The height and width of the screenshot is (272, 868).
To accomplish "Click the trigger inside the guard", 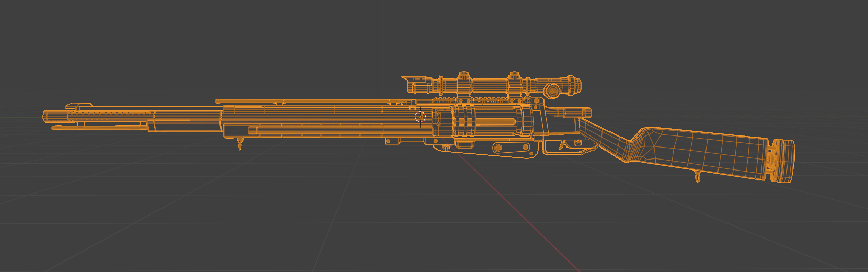I will 563,144.
